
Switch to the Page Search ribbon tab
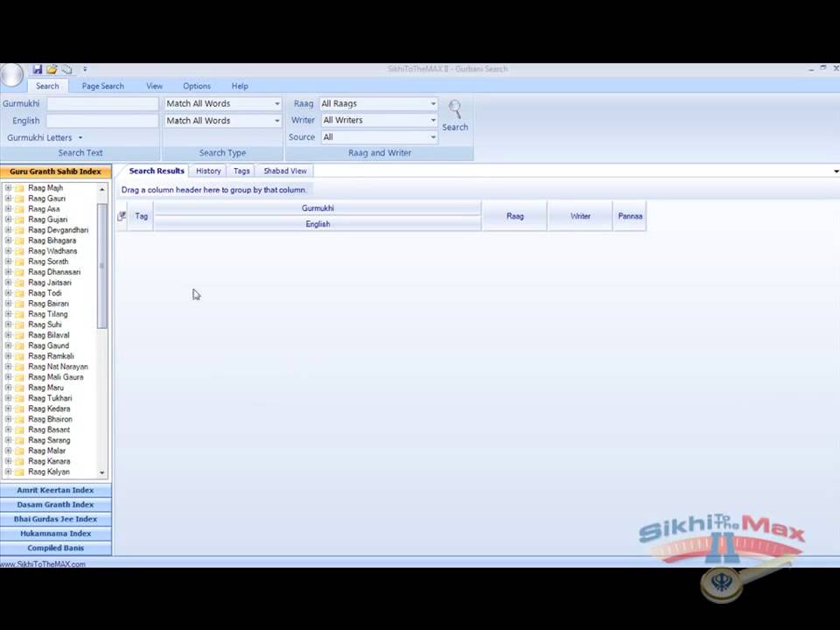(103, 86)
